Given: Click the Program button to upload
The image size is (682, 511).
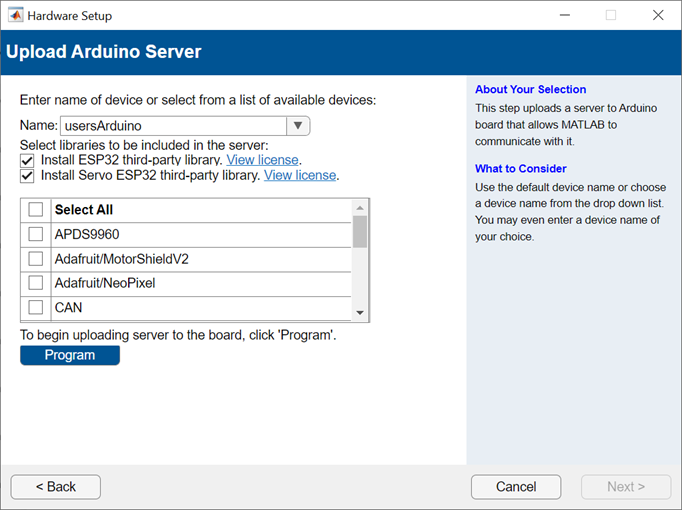Looking at the screenshot, I should [x=70, y=355].
